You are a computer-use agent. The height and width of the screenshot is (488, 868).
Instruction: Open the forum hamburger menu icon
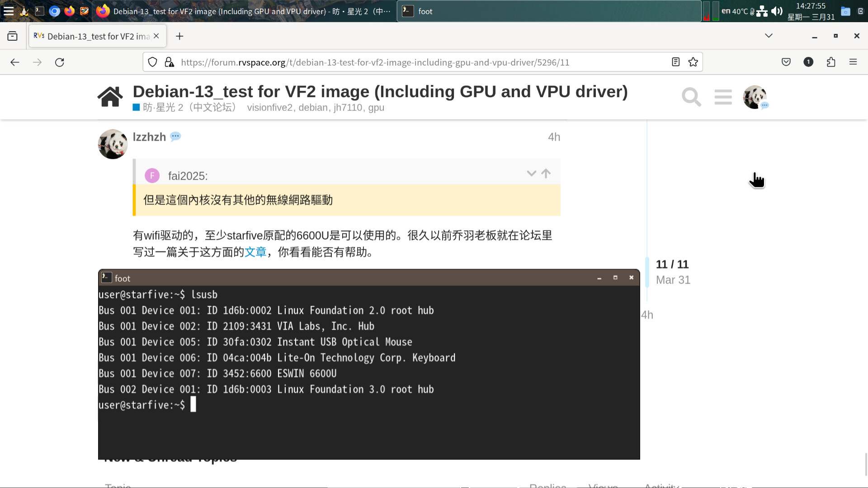pyautogui.click(x=723, y=97)
